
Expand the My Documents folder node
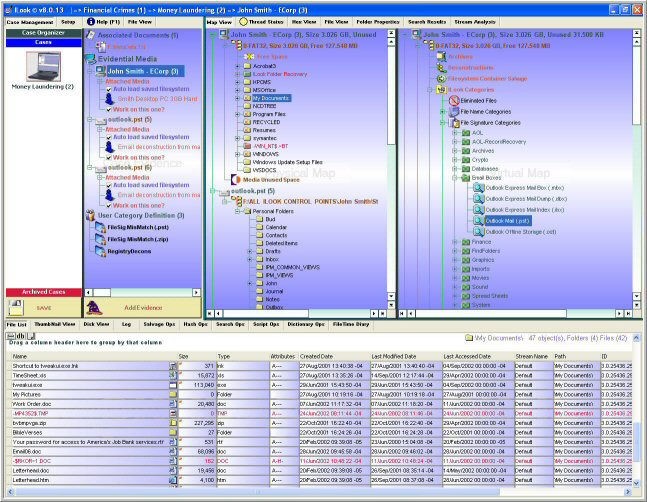[x=238, y=99]
